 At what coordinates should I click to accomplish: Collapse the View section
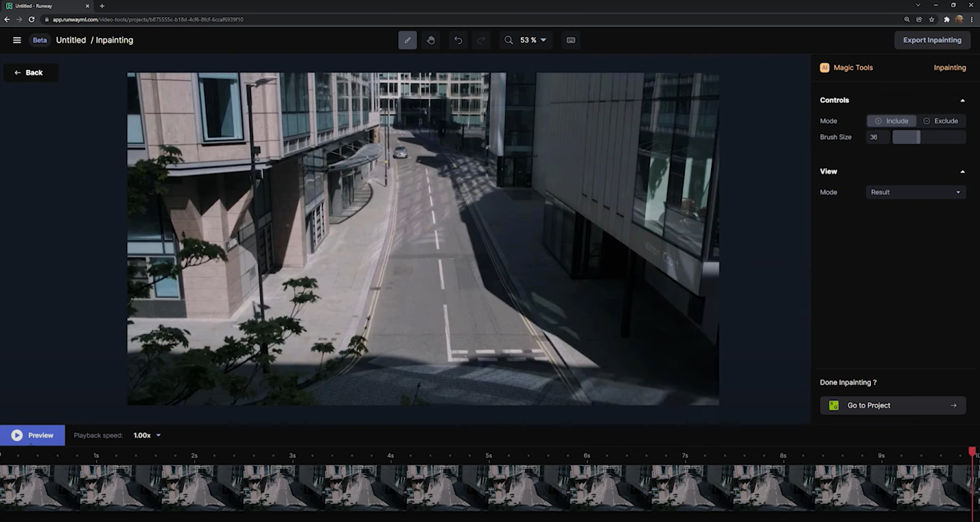pyautogui.click(x=962, y=172)
